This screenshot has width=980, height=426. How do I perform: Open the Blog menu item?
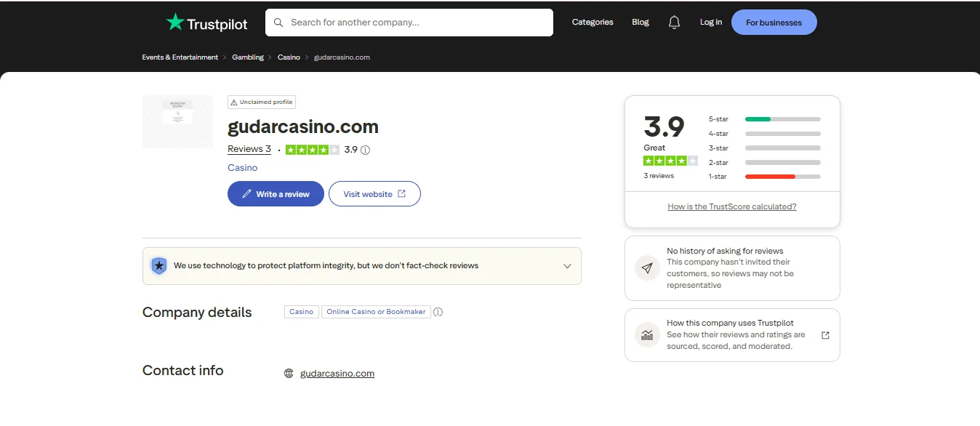tap(640, 22)
